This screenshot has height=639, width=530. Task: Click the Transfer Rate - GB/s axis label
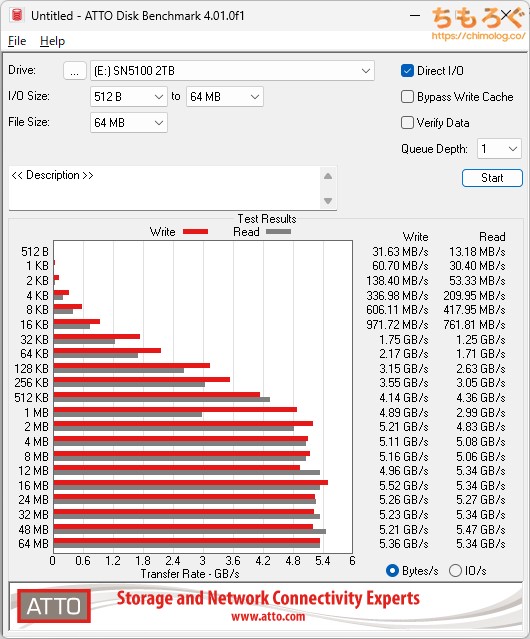[190, 574]
